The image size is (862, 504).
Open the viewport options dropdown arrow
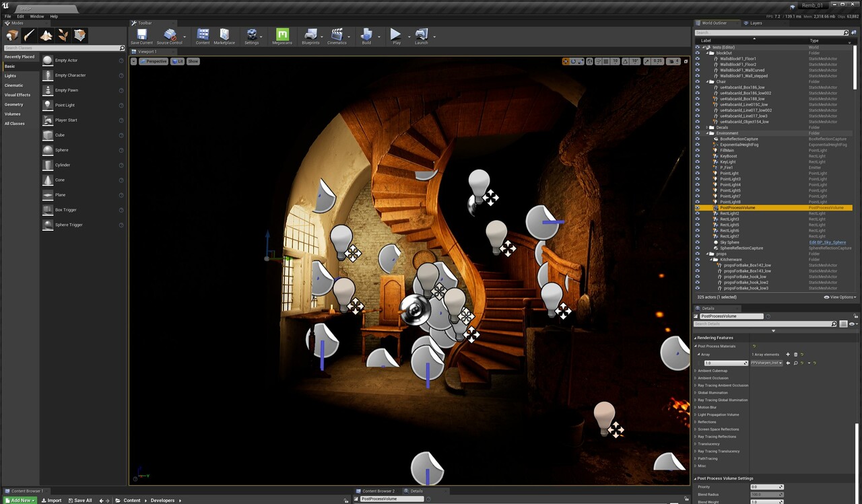[133, 61]
